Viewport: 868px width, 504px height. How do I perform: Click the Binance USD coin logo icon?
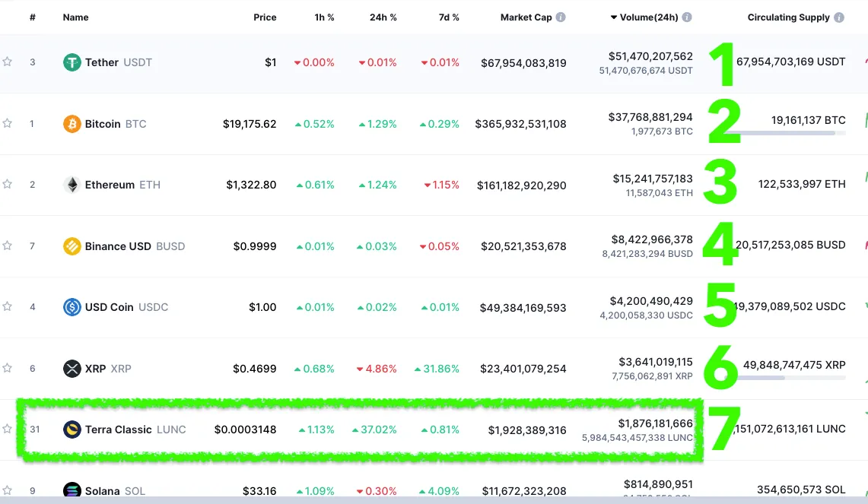[72, 246]
